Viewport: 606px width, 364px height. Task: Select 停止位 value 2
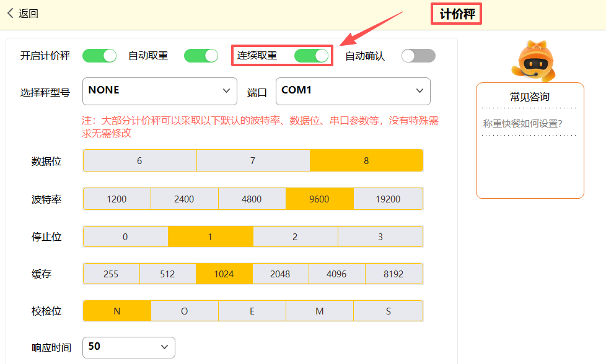point(295,236)
